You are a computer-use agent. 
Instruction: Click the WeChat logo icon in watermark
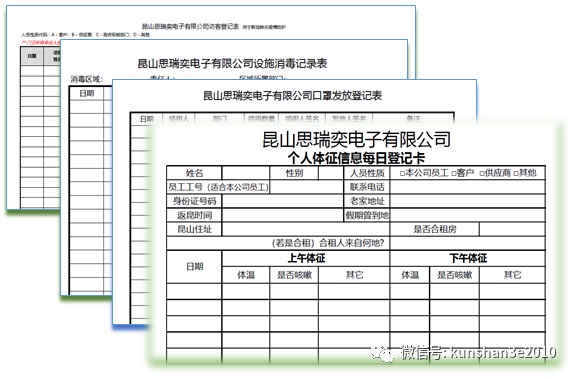pyautogui.click(x=382, y=353)
